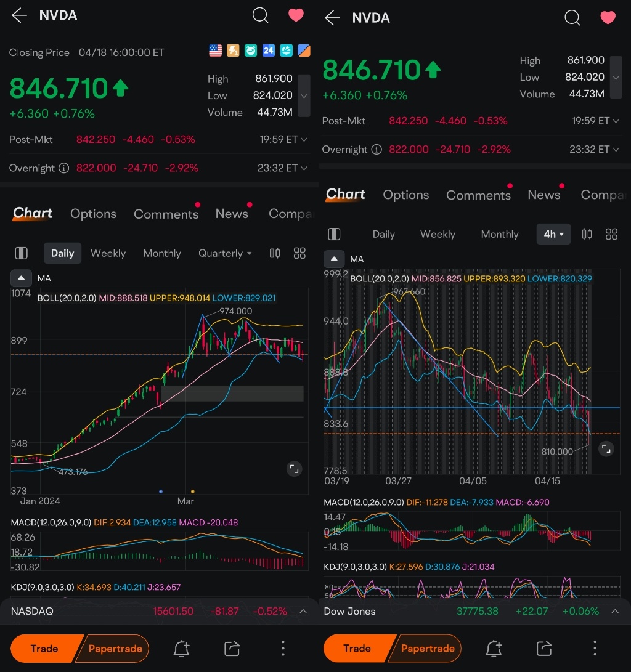Open the News tab on the left screen
The height and width of the screenshot is (672, 631).
(232, 214)
